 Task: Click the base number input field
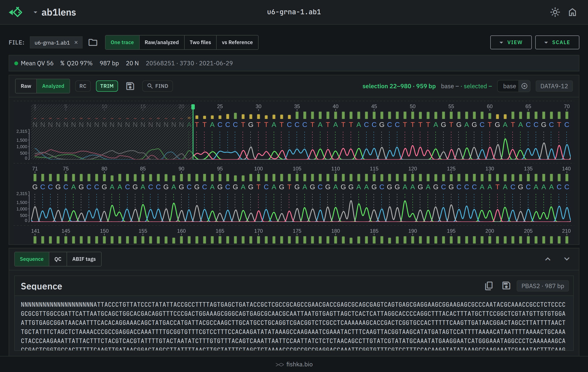(x=508, y=86)
